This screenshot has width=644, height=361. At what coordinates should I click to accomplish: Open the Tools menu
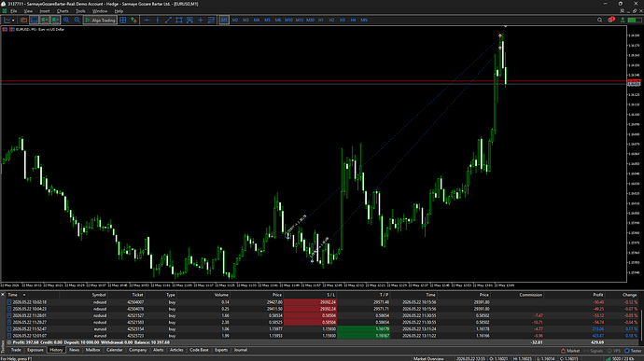80,11
